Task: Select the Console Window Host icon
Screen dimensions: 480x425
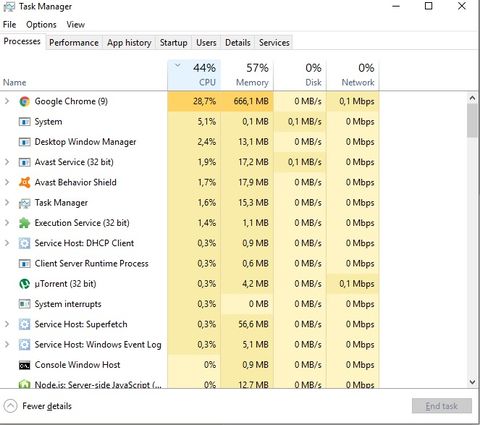Action: [x=24, y=365]
